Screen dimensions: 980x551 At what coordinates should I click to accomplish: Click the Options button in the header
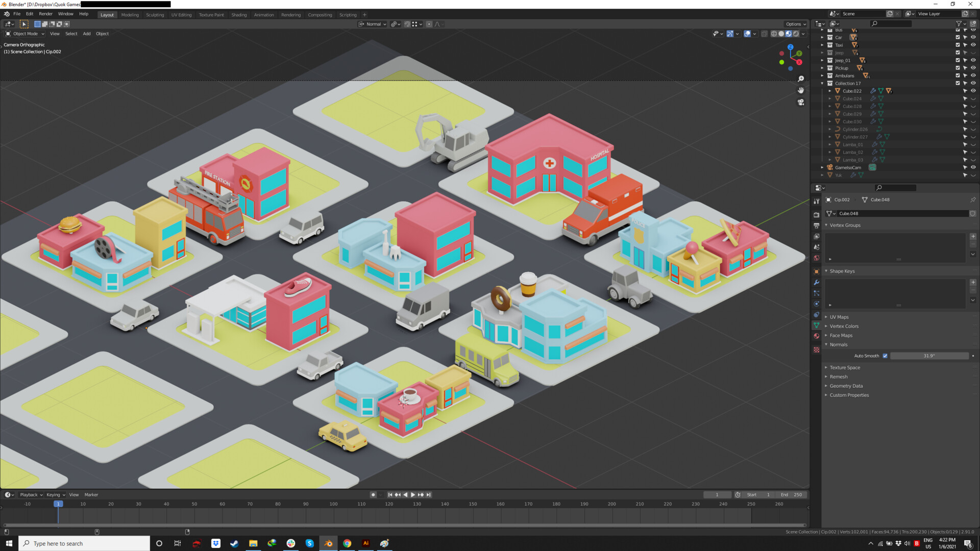click(x=795, y=24)
